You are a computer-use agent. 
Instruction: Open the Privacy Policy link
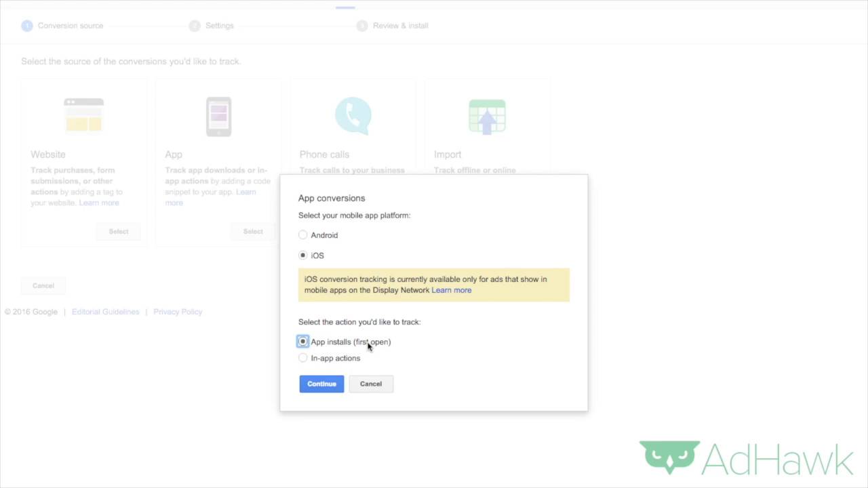point(178,312)
